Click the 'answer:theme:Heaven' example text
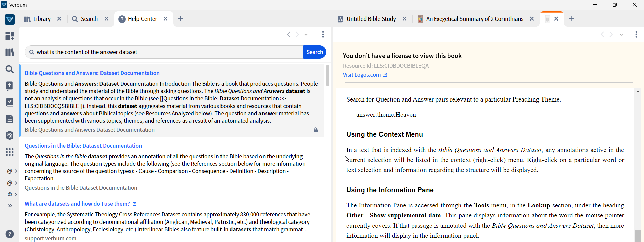The image size is (644, 242). 386,115
